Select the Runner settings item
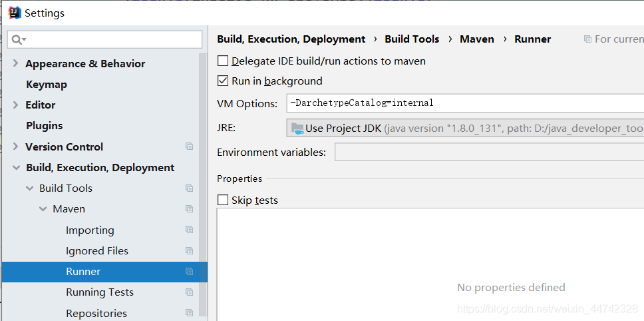Image resolution: width=644 pixels, height=321 pixels. 104,271
